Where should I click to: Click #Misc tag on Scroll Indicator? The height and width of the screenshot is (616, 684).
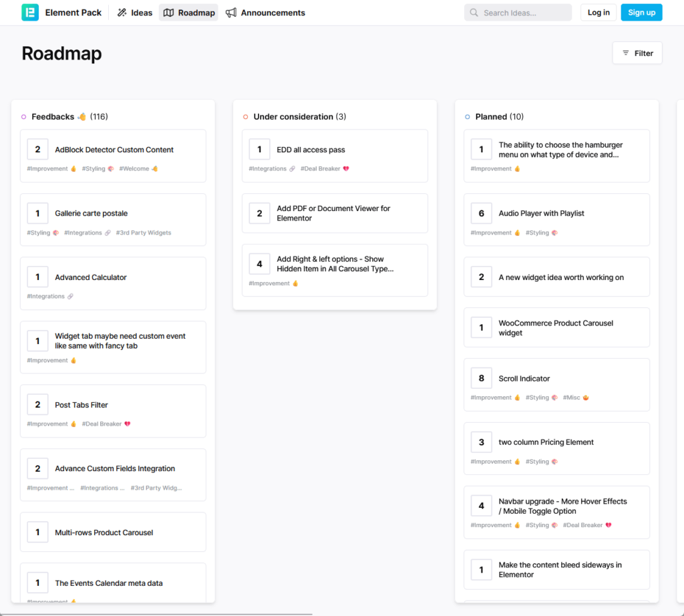point(576,398)
